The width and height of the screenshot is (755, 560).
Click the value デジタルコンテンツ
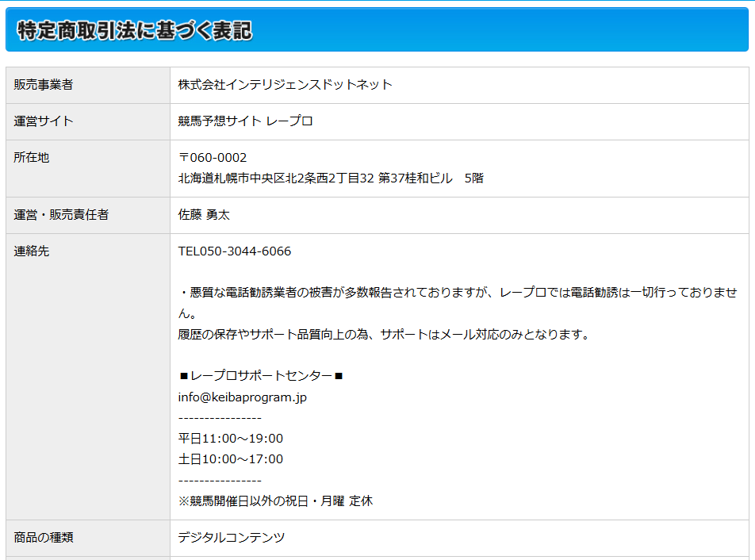pos(232,537)
